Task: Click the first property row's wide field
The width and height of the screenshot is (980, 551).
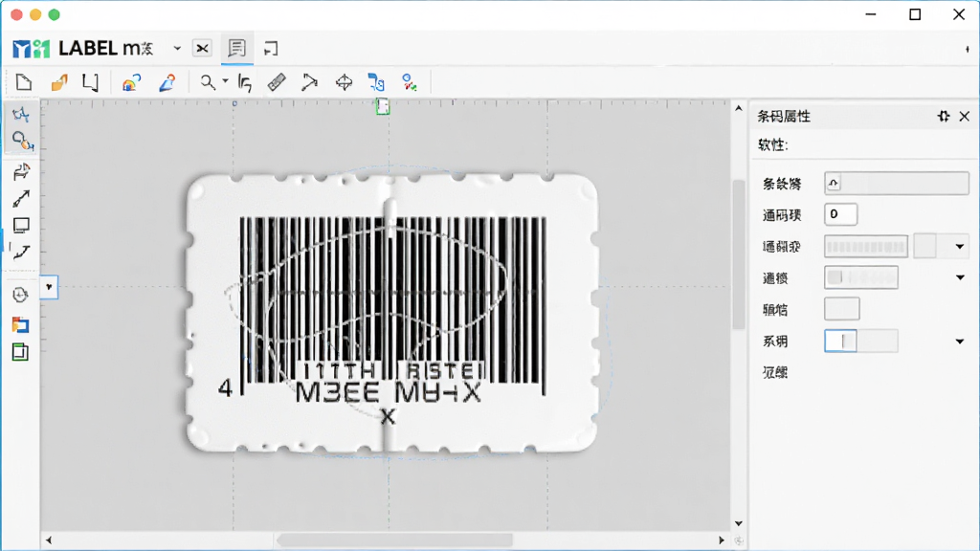Action: coord(896,183)
